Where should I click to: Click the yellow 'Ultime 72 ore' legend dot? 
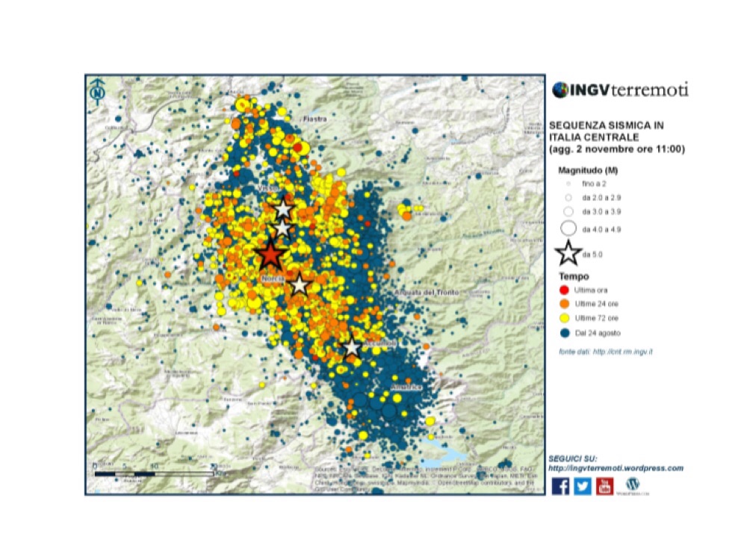565,318
